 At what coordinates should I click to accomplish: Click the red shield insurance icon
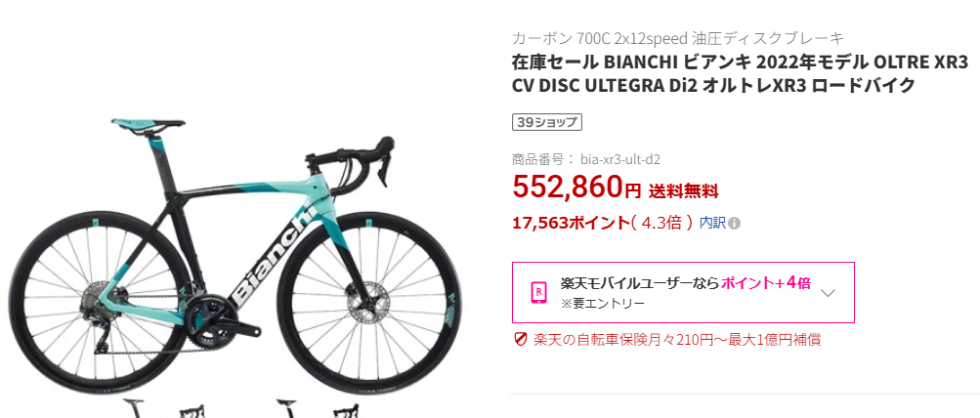(520, 340)
